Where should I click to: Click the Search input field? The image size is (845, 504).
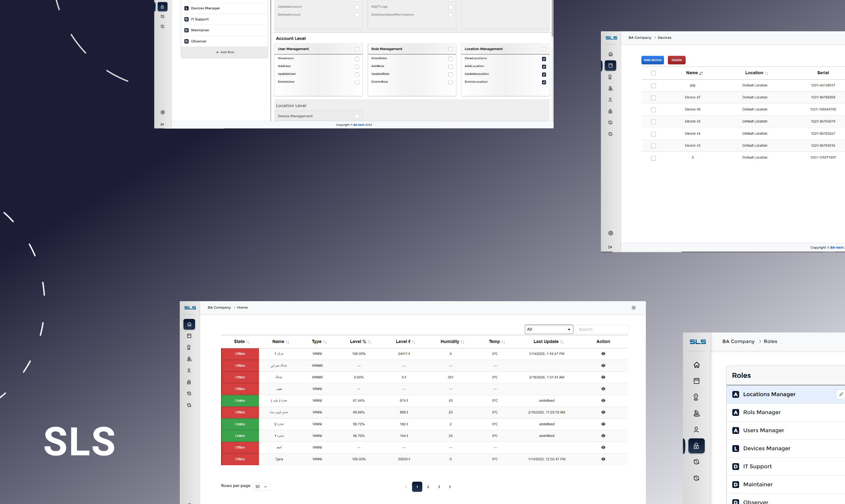pyautogui.click(x=602, y=329)
